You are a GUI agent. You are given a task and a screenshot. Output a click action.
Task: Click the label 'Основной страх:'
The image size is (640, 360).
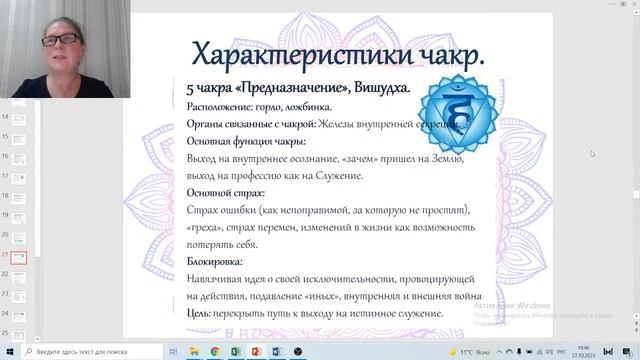pyautogui.click(x=226, y=193)
